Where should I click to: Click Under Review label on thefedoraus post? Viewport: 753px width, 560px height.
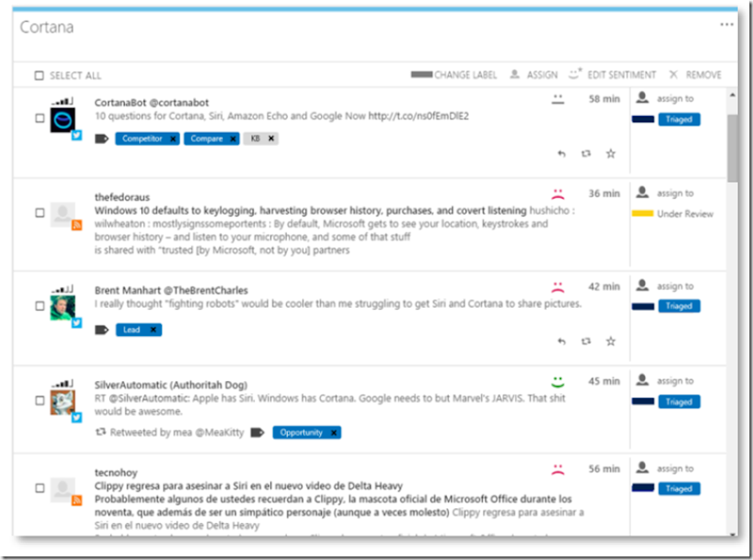point(685,214)
